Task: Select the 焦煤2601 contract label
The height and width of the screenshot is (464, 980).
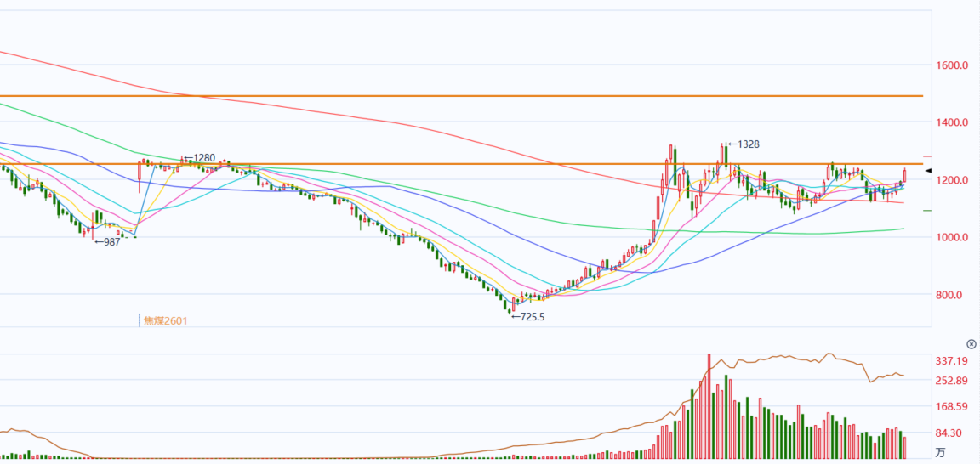Action: pos(166,321)
